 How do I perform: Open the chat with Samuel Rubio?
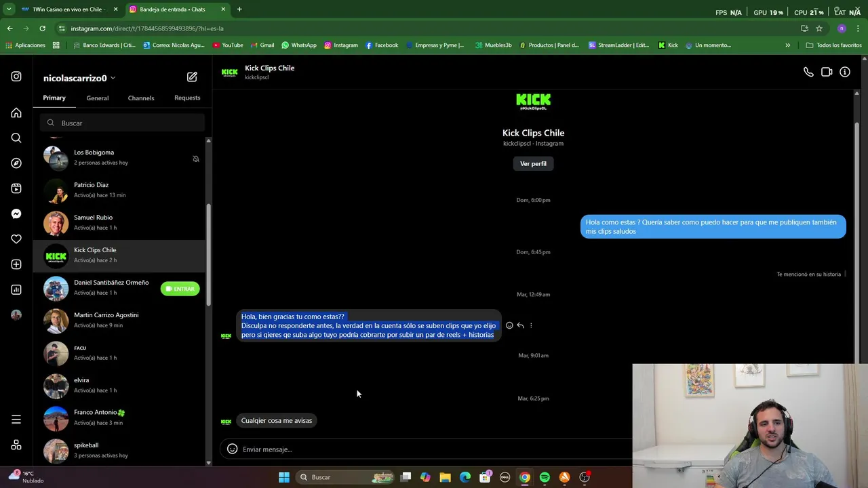[x=119, y=222]
